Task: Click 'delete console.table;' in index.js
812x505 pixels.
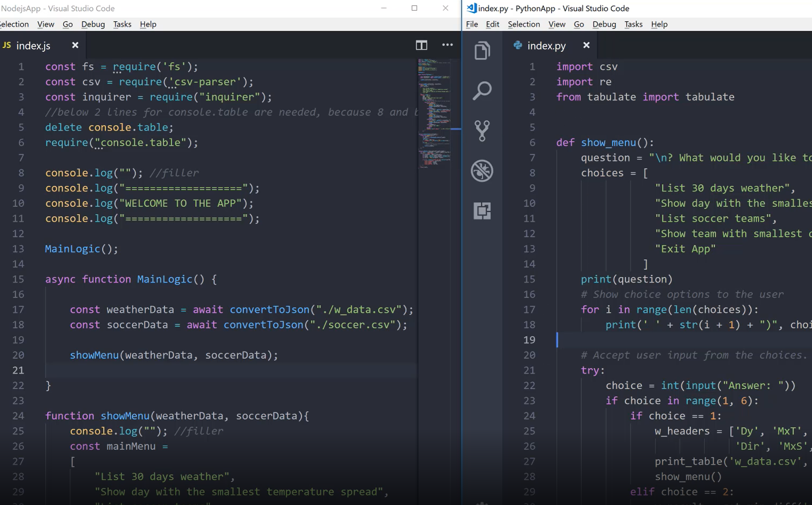Action: [x=109, y=127]
